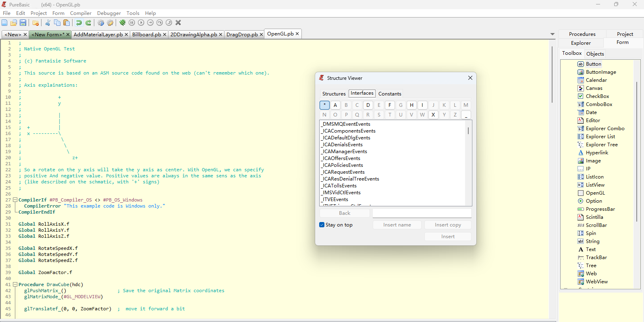Click the Kill program X icon
Screen dimensions: 644x322
[x=178, y=23]
